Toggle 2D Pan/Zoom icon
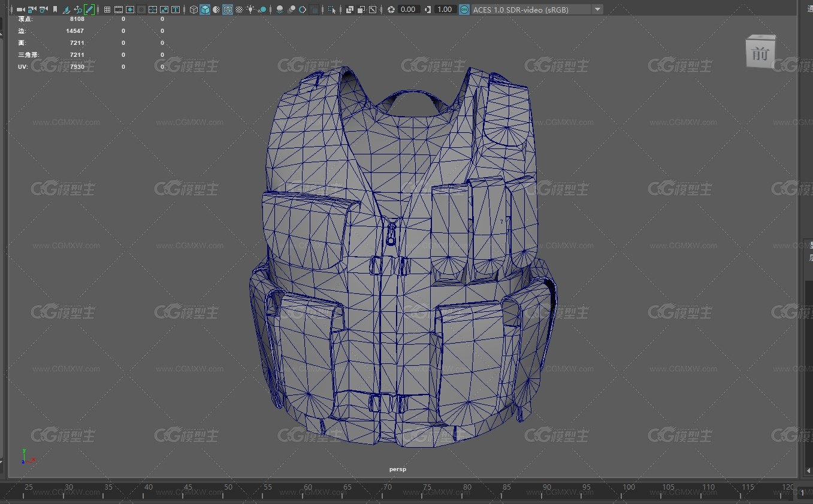 (x=78, y=10)
